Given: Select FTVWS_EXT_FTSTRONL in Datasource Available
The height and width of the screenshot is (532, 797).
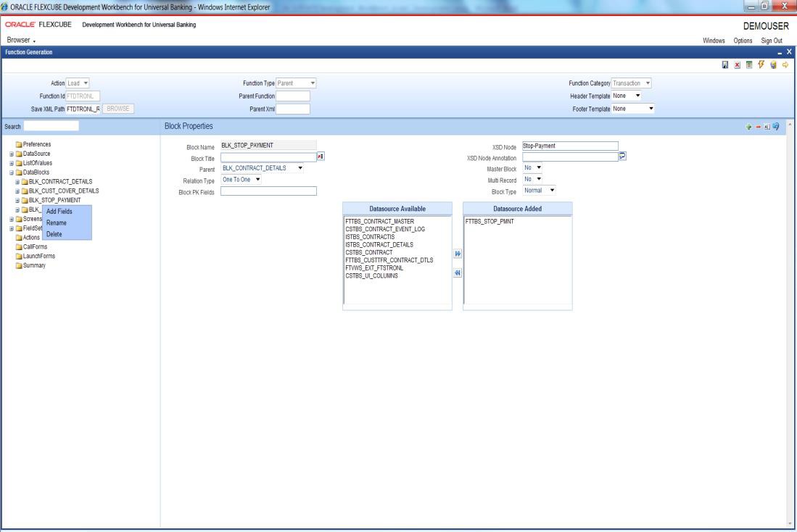Looking at the screenshot, I should tap(374, 268).
